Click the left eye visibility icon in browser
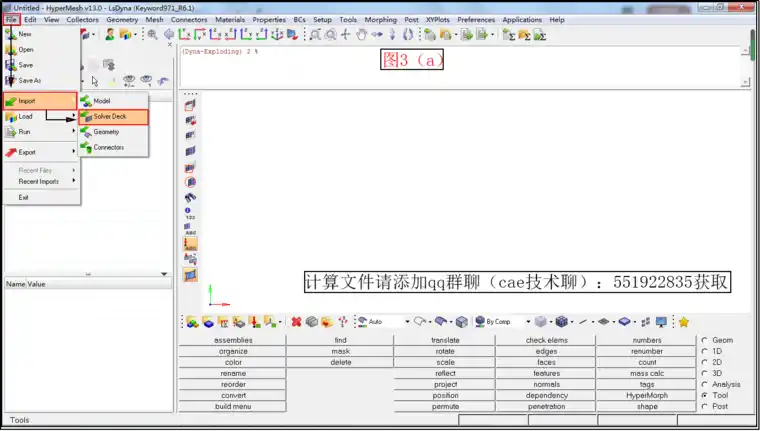Screen dimensions: 760x431 coord(129,80)
